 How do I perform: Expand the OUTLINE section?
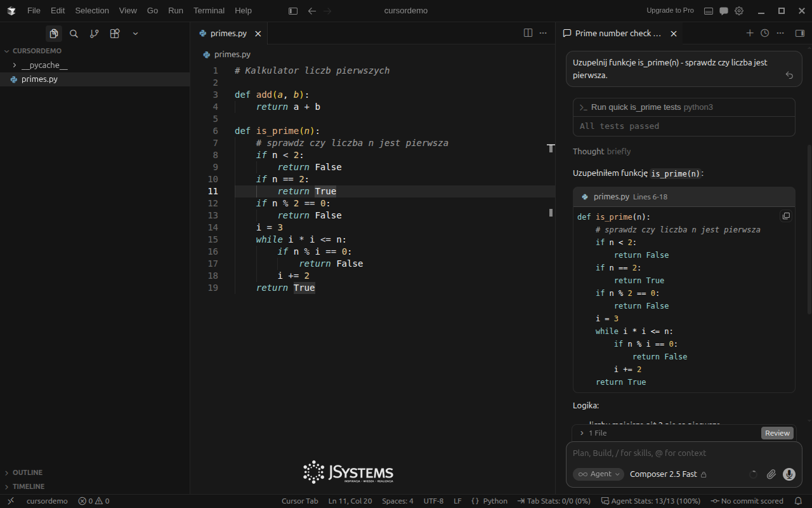[95, 472]
